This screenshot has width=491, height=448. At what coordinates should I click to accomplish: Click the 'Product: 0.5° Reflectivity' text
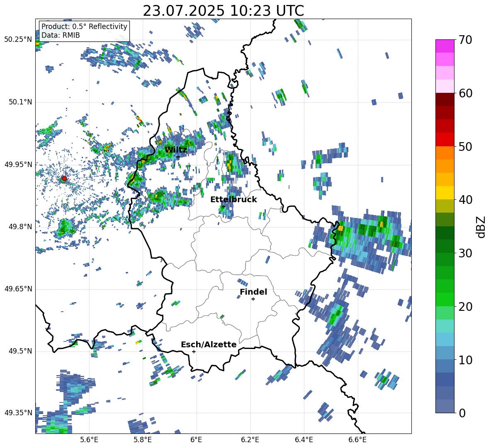84,27
